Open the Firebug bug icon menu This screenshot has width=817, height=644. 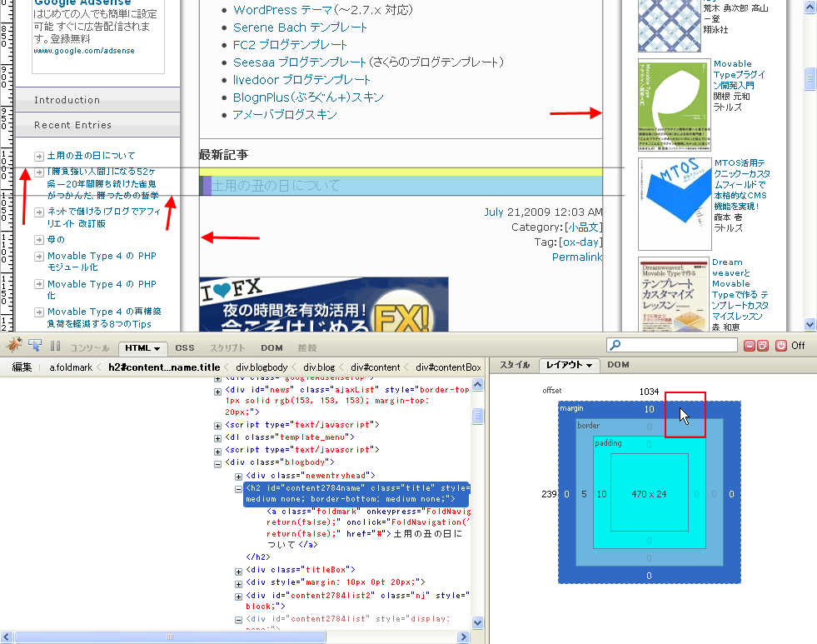14,346
